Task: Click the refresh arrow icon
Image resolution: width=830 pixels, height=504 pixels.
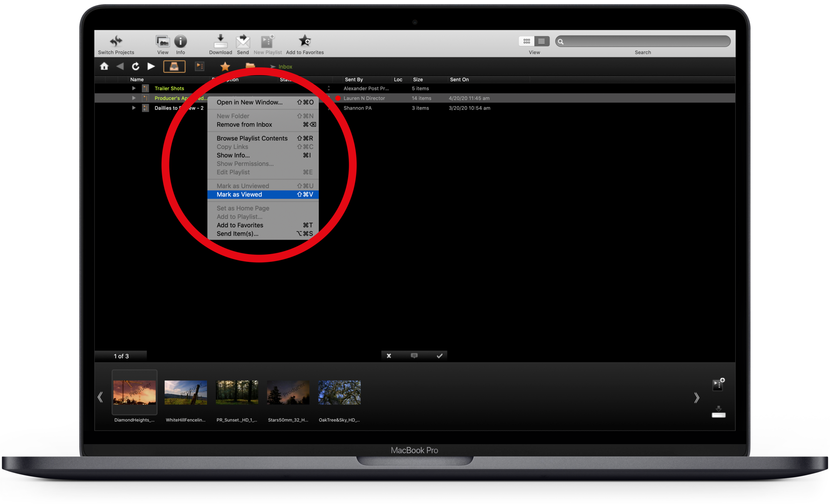Action: coord(136,66)
